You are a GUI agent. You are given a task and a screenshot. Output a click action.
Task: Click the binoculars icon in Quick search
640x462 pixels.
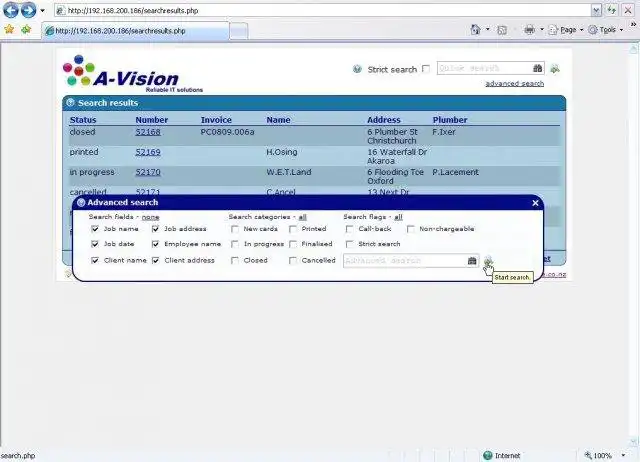click(538, 68)
